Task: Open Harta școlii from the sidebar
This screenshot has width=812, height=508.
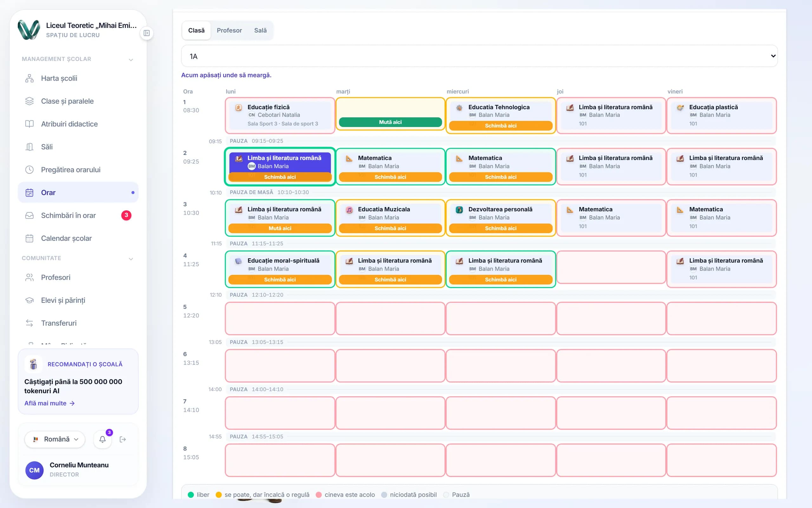Action: [78, 78]
